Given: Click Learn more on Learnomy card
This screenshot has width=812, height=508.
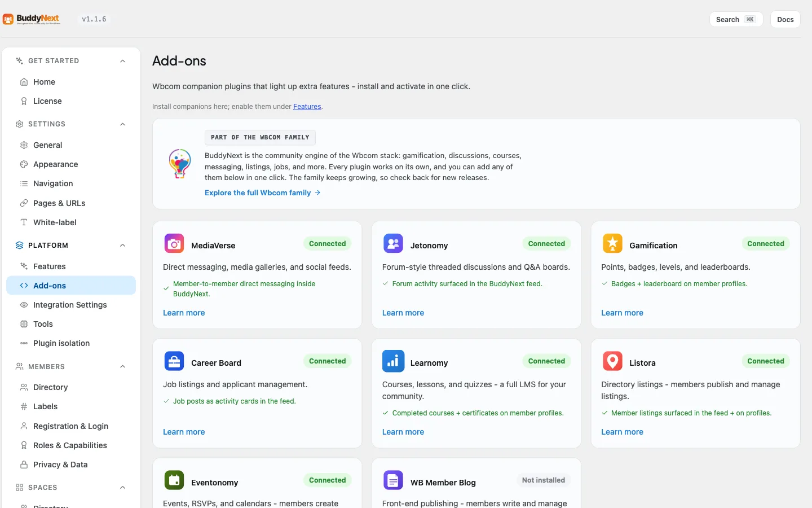Looking at the screenshot, I should [403, 432].
